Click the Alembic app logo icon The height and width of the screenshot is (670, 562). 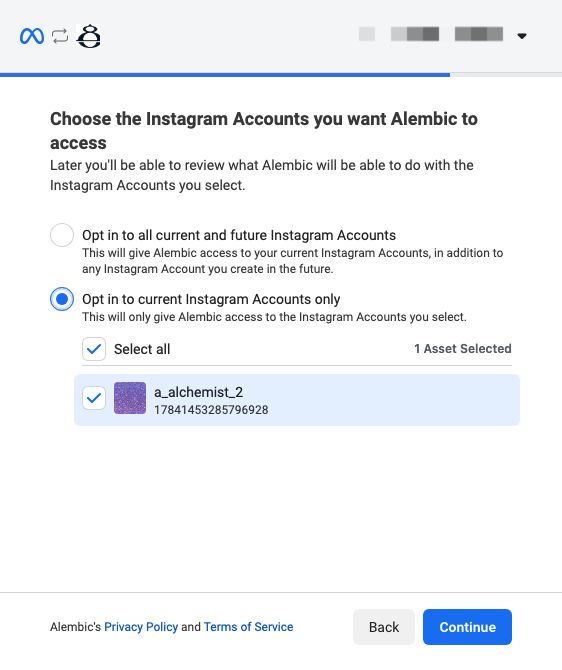tap(88, 36)
